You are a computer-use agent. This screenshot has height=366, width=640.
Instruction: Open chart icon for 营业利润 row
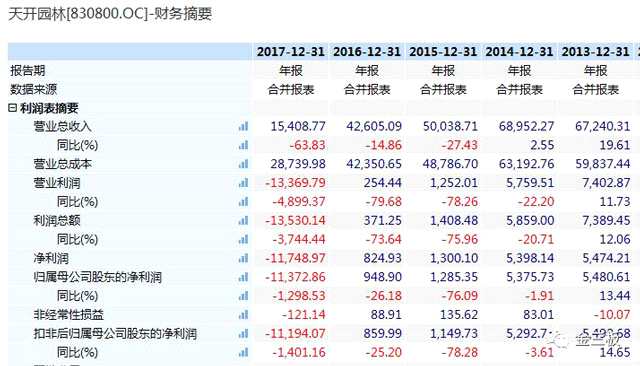pyautogui.click(x=243, y=183)
